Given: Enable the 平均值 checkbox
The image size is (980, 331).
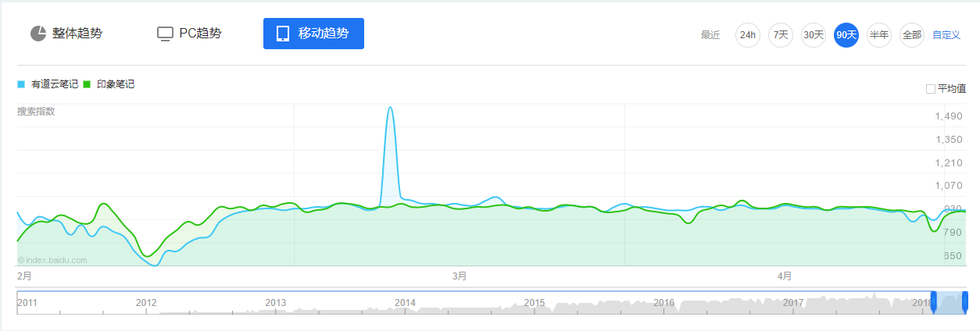Looking at the screenshot, I should tap(930, 89).
